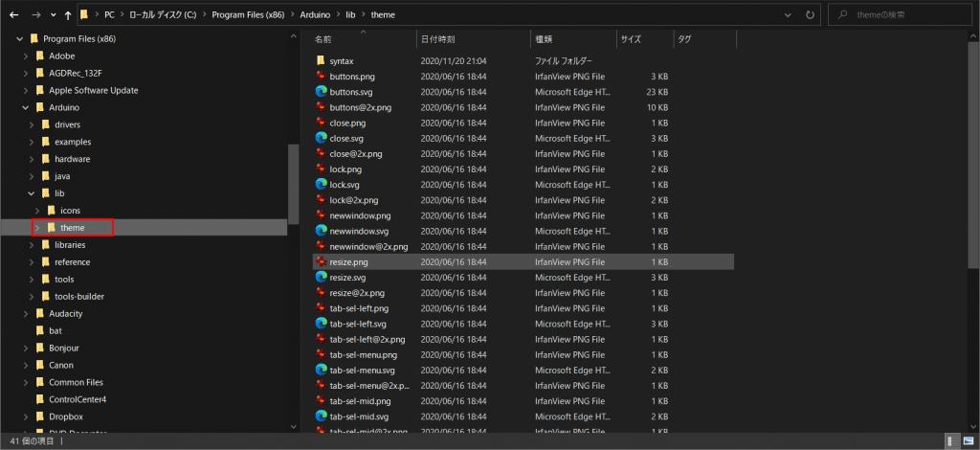
Task: Switch to large thumbnails view icon
Action: tap(969, 440)
